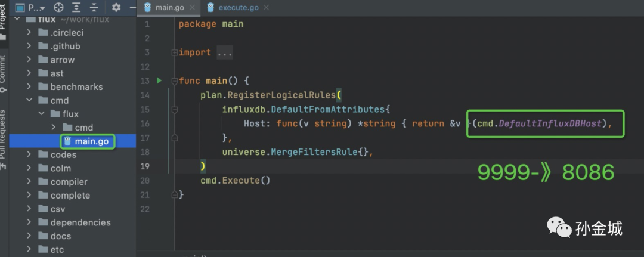Click the Collapse All icon in Project toolbar
Screen dimensions: 644x257
click(94, 8)
